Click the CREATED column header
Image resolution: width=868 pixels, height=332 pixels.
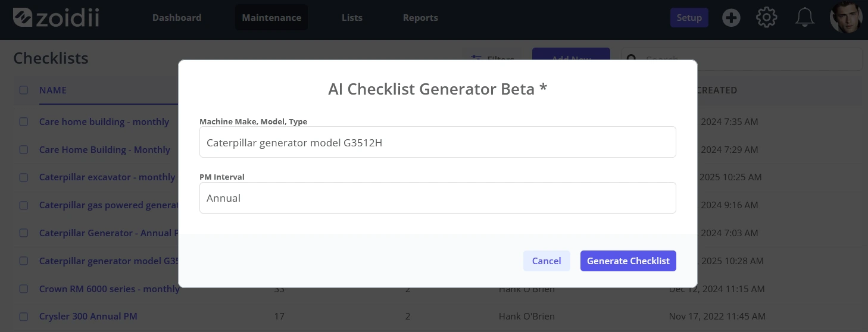pyautogui.click(x=716, y=90)
